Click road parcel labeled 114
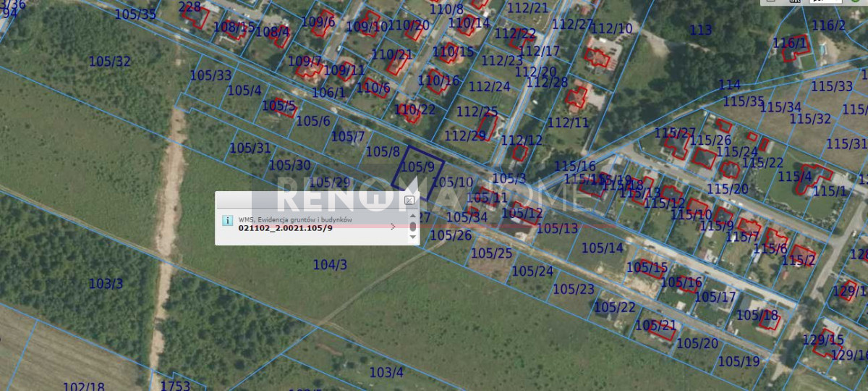868x391 pixels. tap(729, 85)
